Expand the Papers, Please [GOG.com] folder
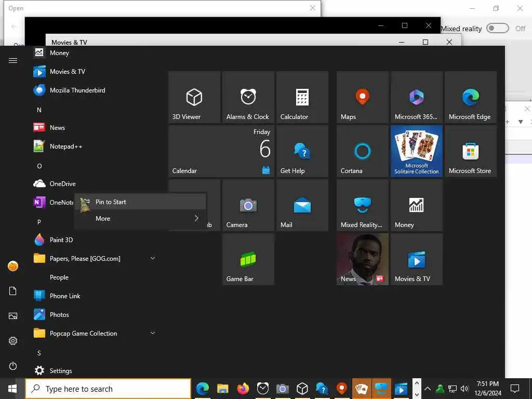Screen dimensions: 532x399 95,259
